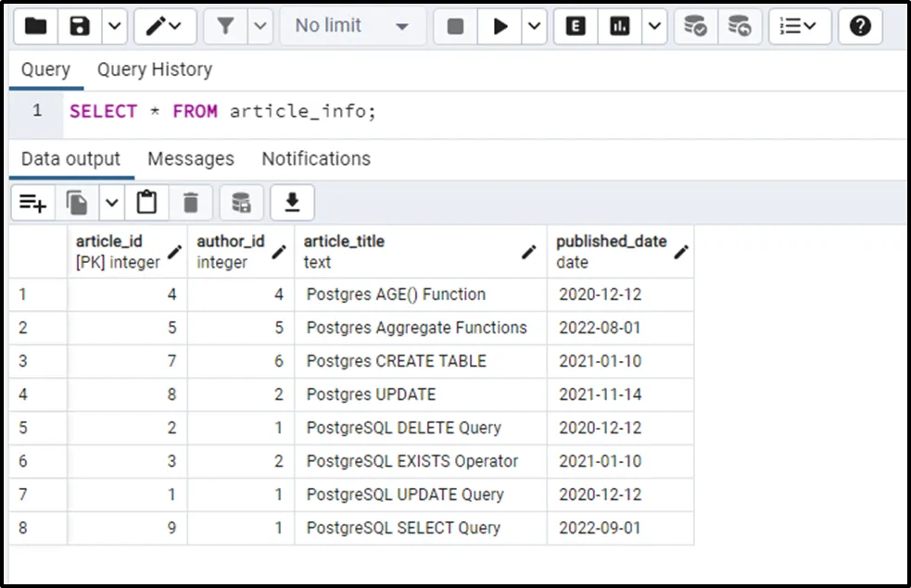Open the Messages tab
This screenshot has height=588, width=911.
click(x=191, y=158)
